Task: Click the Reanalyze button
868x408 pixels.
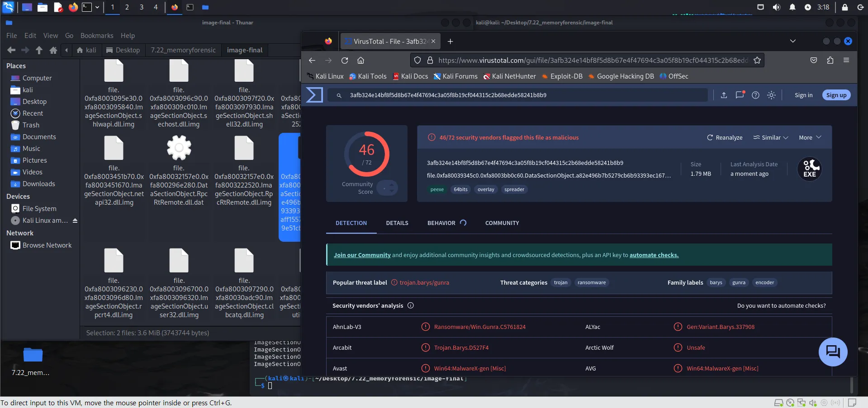Action: [x=725, y=137]
